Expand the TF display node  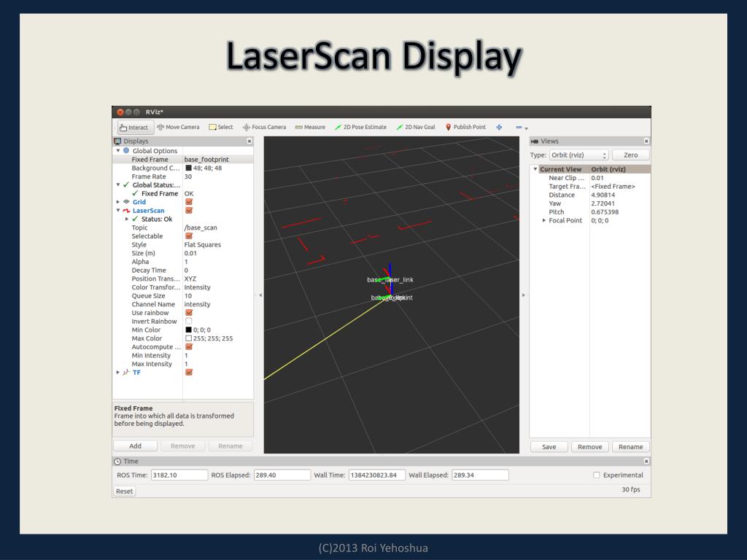[118, 373]
